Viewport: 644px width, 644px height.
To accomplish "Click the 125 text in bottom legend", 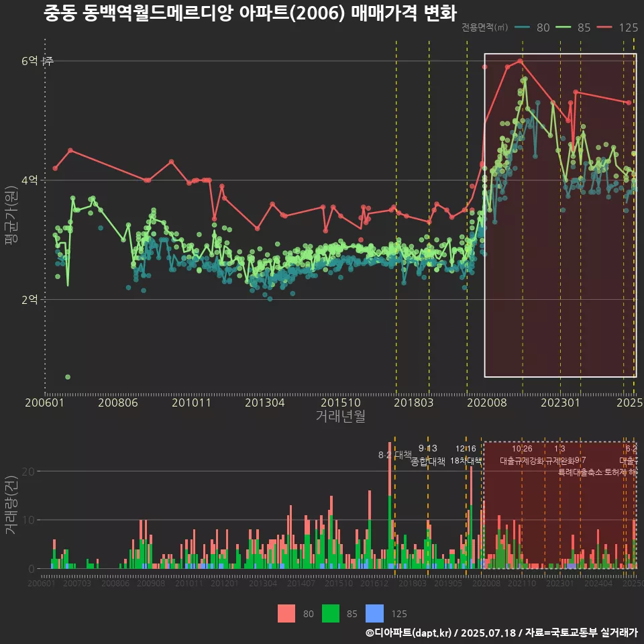I will pyautogui.click(x=398, y=614).
